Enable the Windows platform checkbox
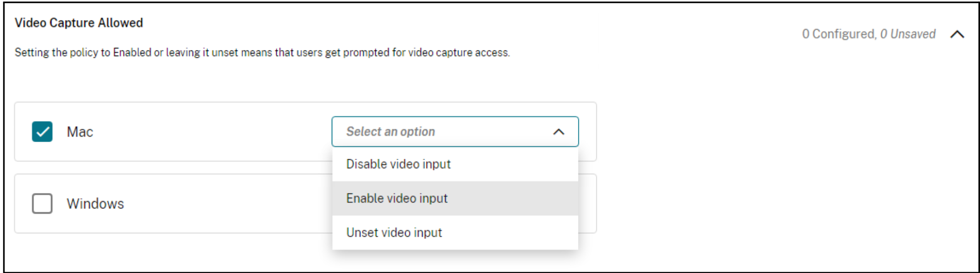Screen dimensions: 980x273 click(42, 203)
